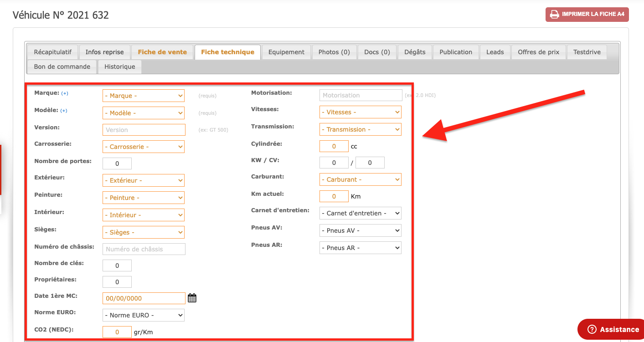Open the Carnet d'entretien dropdown
The width and height of the screenshot is (644, 342).
[x=361, y=213]
